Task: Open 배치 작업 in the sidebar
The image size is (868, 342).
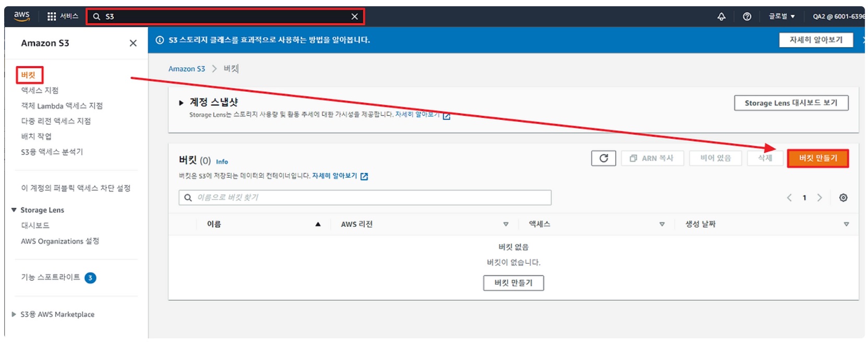Action: [36, 136]
